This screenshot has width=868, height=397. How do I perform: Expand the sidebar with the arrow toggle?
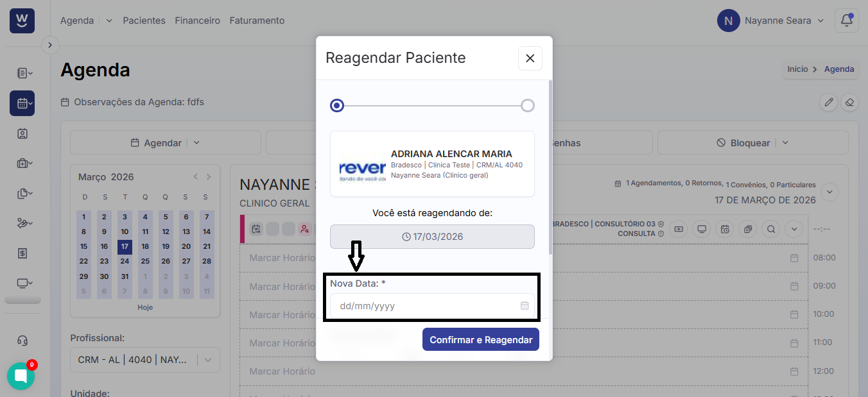(50, 46)
